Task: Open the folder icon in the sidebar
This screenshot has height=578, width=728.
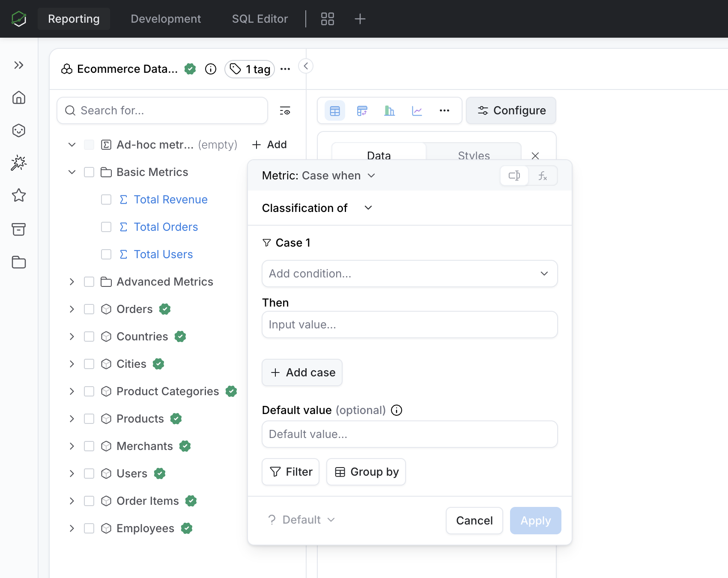Action: point(19,262)
